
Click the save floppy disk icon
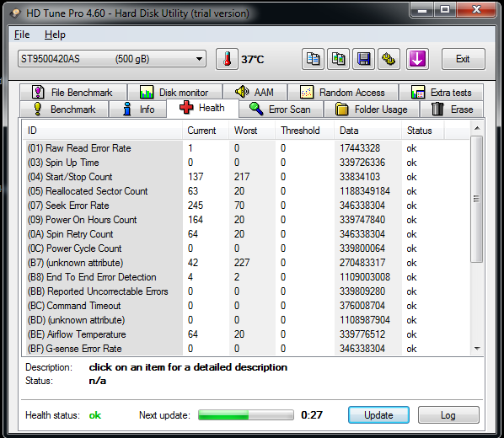(x=363, y=59)
